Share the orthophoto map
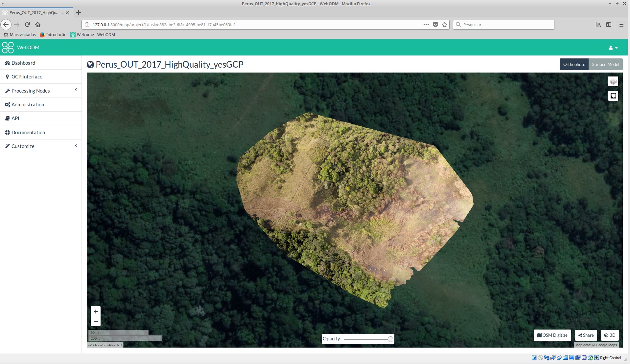Image resolution: width=630 pixels, height=364 pixels. [x=586, y=335]
